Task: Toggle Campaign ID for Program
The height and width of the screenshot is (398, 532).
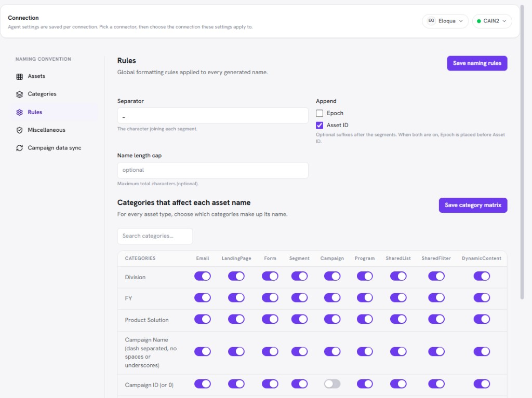Action: [x=365, y=384]
